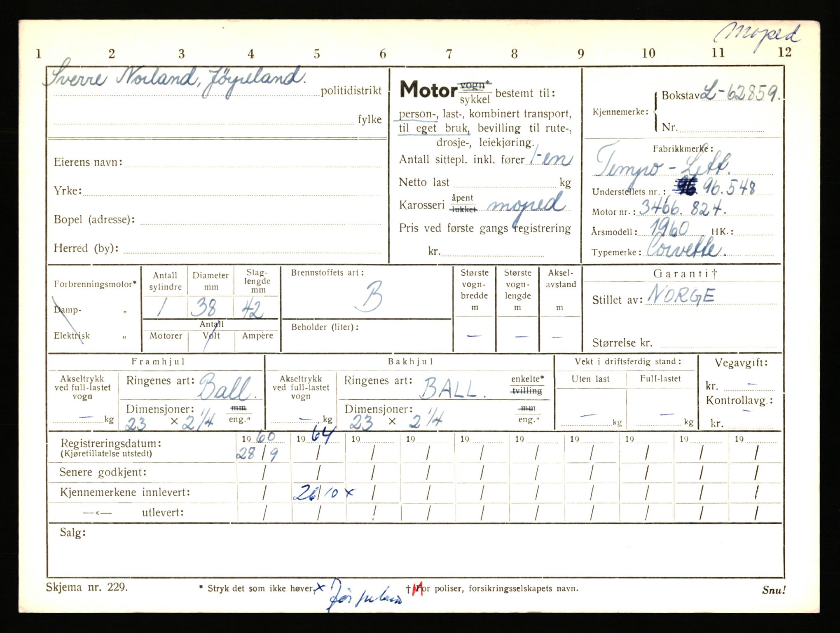This screenshot has height=633, width=840.
Task: Click the stroke length value '42'
Action: [x=252, y=309]
